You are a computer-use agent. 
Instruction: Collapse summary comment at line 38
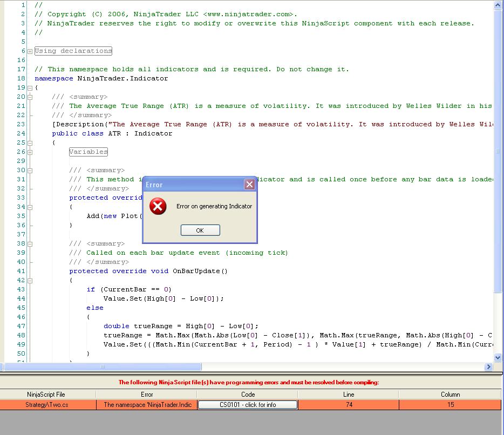click(x=30, y=244)
